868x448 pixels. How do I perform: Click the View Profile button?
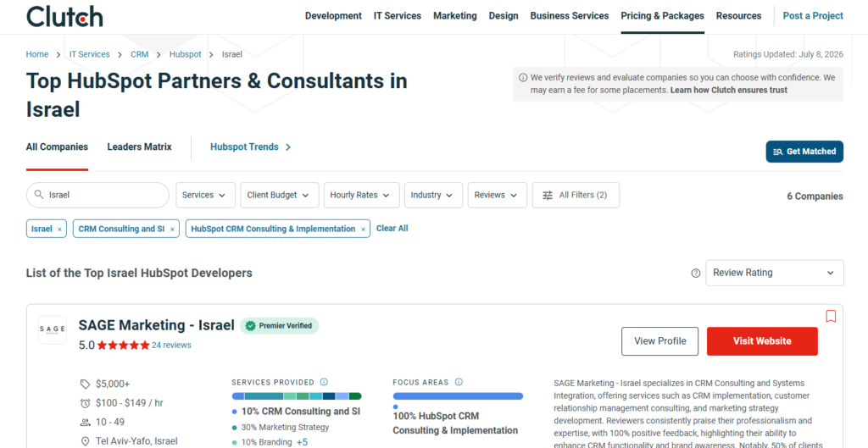point(659,341)
